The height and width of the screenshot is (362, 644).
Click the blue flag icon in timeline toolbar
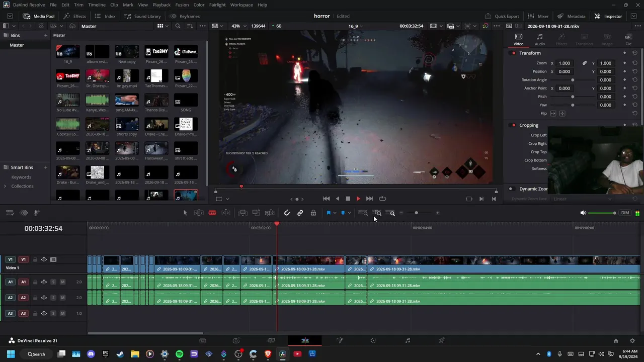(329, 213)
